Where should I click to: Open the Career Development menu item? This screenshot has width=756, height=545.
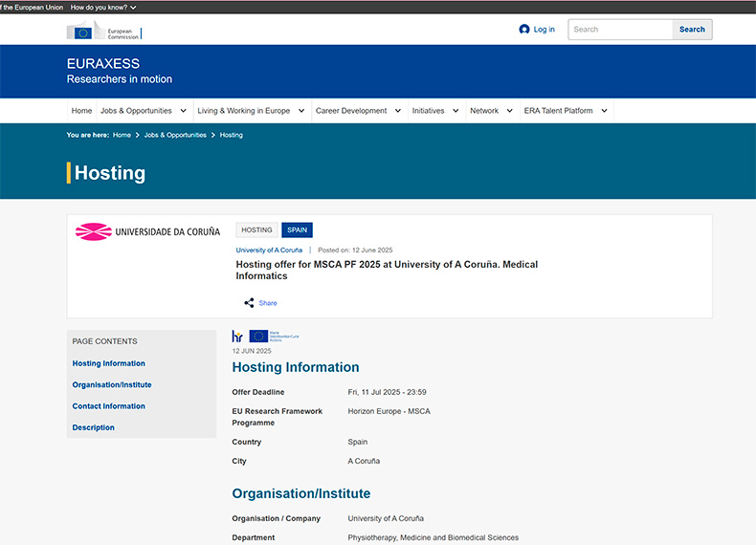pos(351,111)
